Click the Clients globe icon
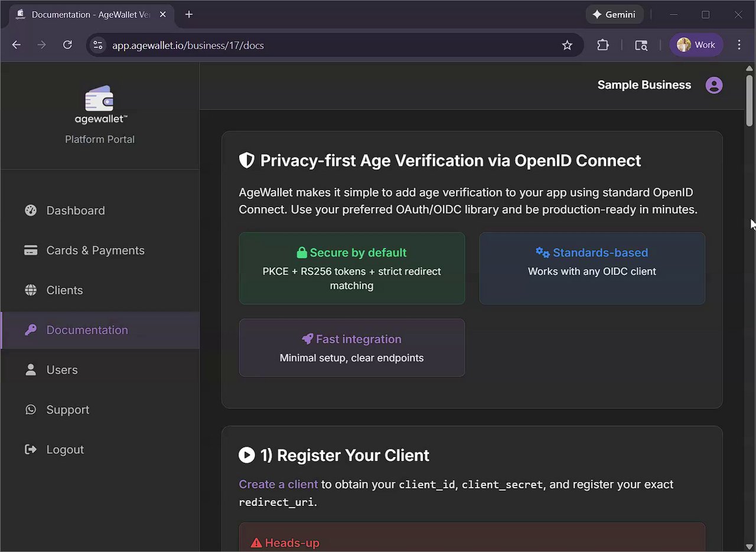The width and height of the screenshot is (756, 552). pyautogui.click(x=31, y=290)
